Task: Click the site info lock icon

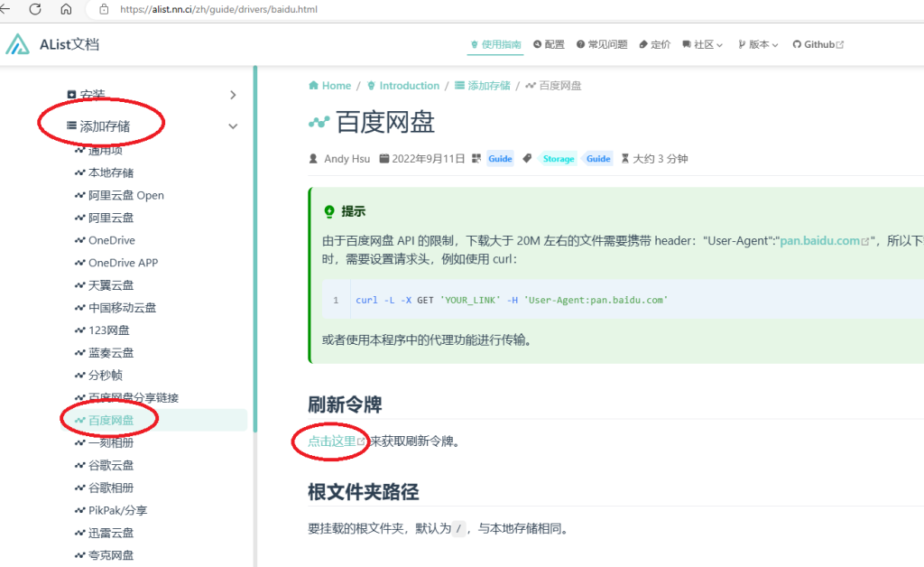Action: tap(104, 10)
